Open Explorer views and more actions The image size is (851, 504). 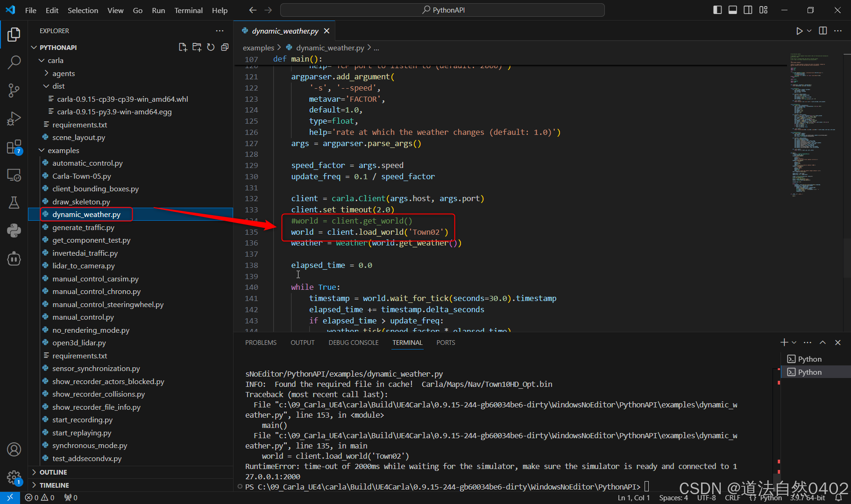[220, 31]
